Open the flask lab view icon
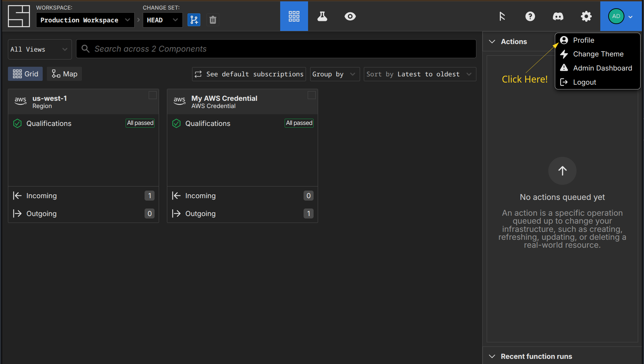 pos(322,16)
